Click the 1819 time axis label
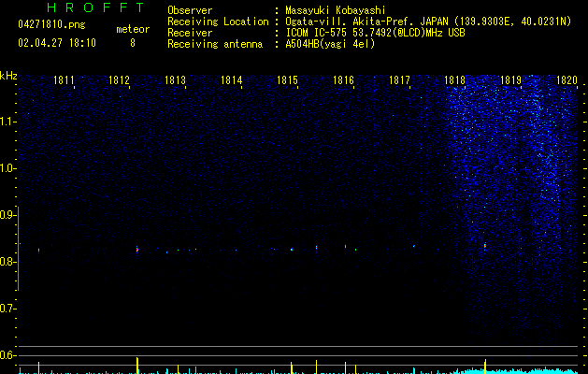The width and height of the screenshot is (588, 374). [x=510, y=80]
